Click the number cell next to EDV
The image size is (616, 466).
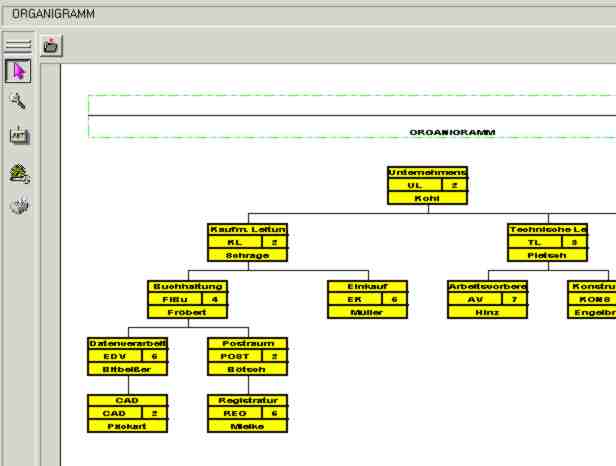click(x=154, y=356)
